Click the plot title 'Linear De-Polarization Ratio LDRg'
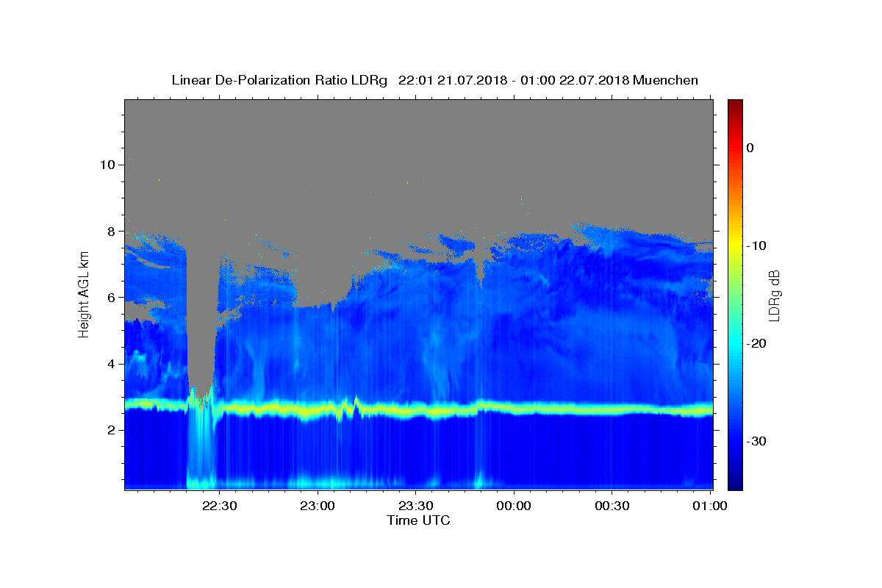Screen dimensions: 882x588 279,80
